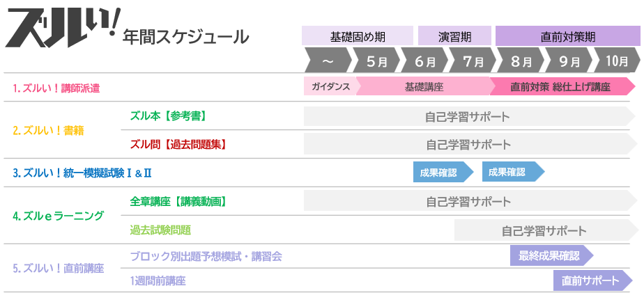The width and height of the screenshot is (644, 302).
Task: Click the 最終成果確認 purple arrow
Action: (x=549, y=255)
